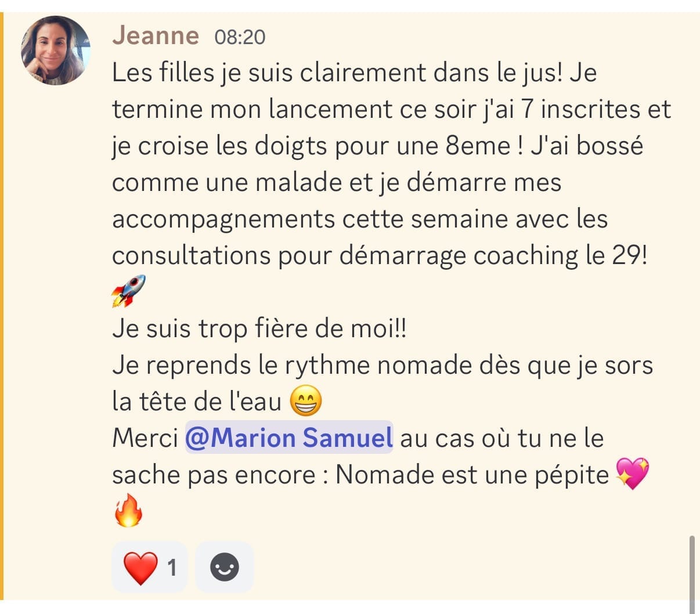Click the rocket emoji
Viewport: 700px width, 614px height.
pyautogui.click(x=128, y=291)
